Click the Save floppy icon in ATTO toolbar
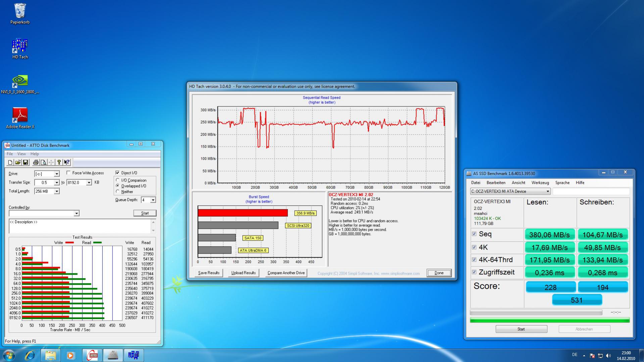 (26, 162)
